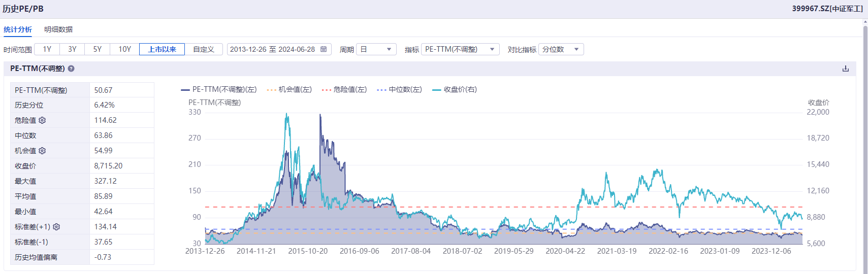Viewport: 868px width, 274px height.
Task: Click the calendar icon in date range field
Action: [x=324, y=49]
